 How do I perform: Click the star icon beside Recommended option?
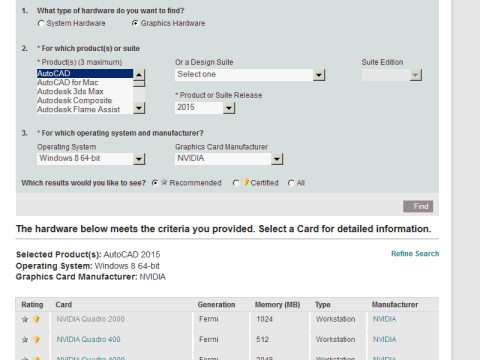point(164,182)
